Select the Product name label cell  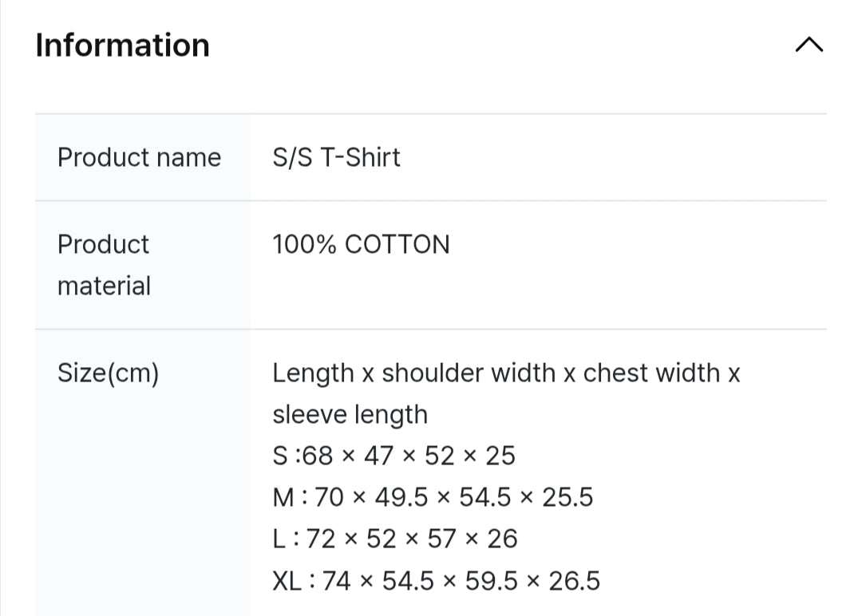[x=139, y=158]
